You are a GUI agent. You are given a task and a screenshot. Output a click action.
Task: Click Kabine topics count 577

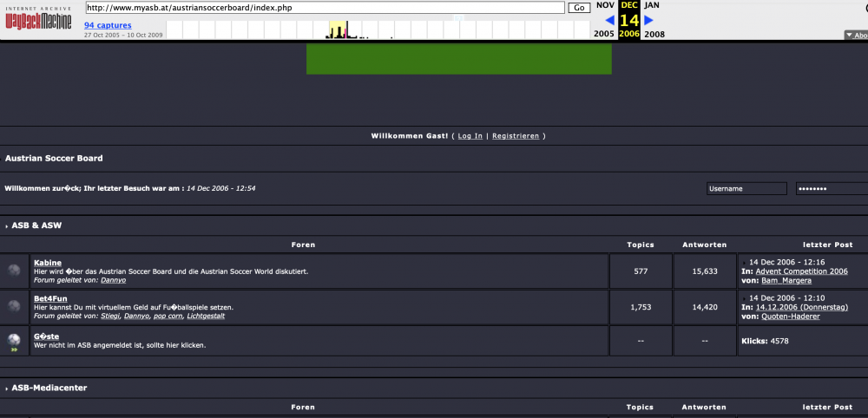(x=641, y=271)
